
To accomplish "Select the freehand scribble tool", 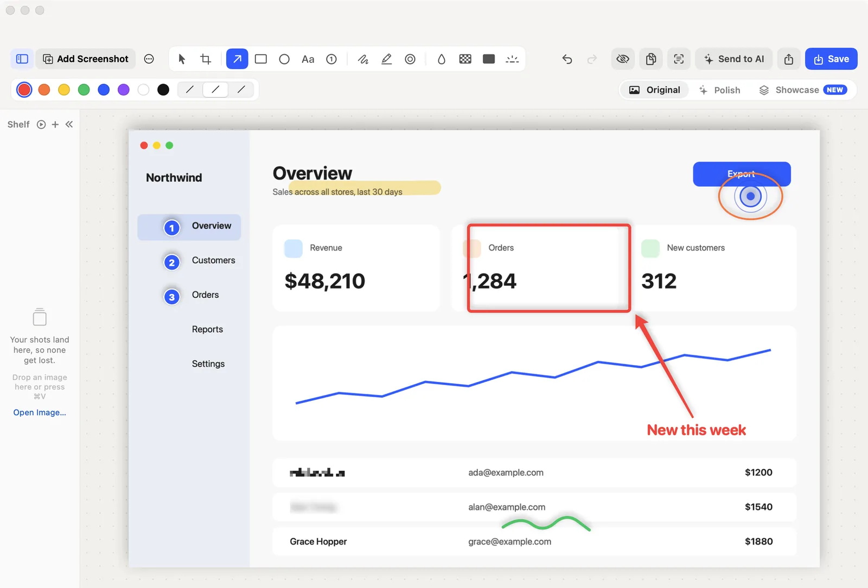I will 363,59.
